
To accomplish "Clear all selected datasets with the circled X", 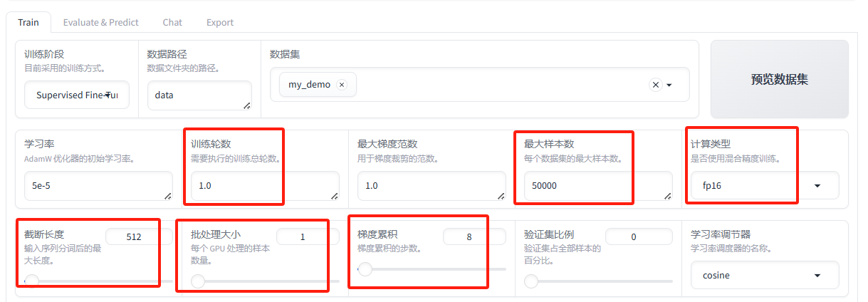I will [x=656, y=85].
